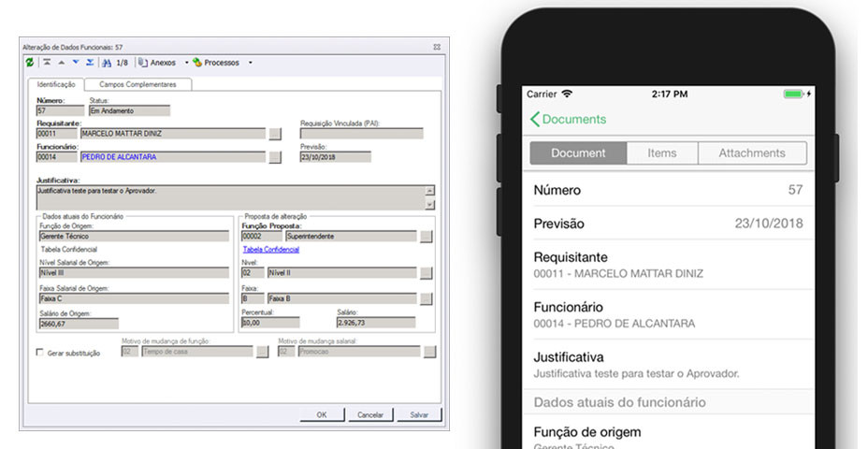Click Salário de Origem field 2660,67
The width and height of the screenshot is (868, 449).
(79, 324)
